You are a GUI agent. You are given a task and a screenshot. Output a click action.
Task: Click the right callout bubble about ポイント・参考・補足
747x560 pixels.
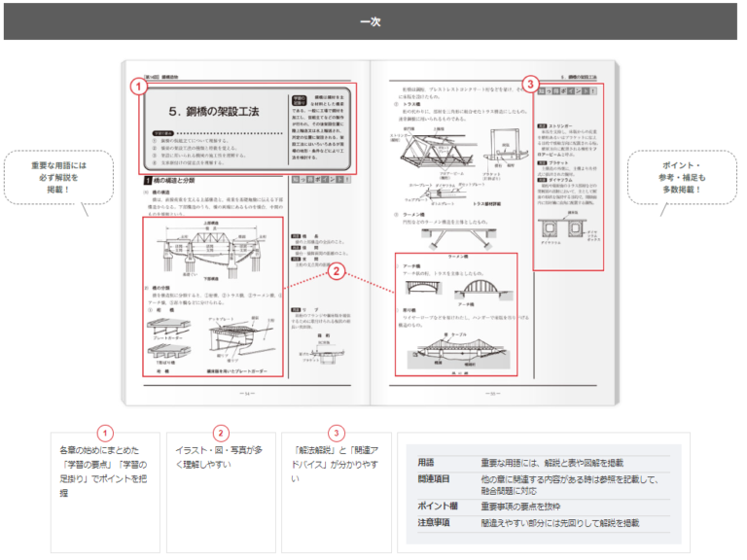coord(676,176)
